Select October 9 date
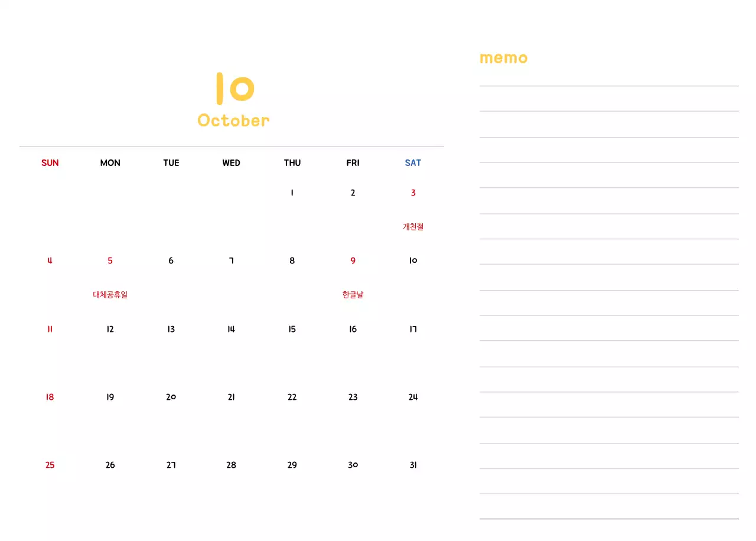 [353, 260]
